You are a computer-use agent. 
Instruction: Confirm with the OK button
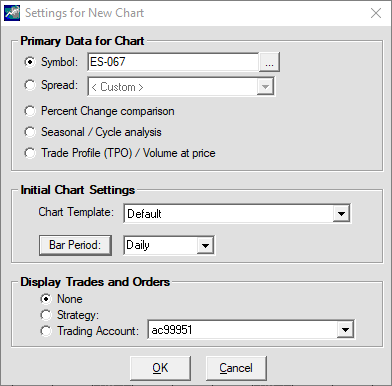160,368
